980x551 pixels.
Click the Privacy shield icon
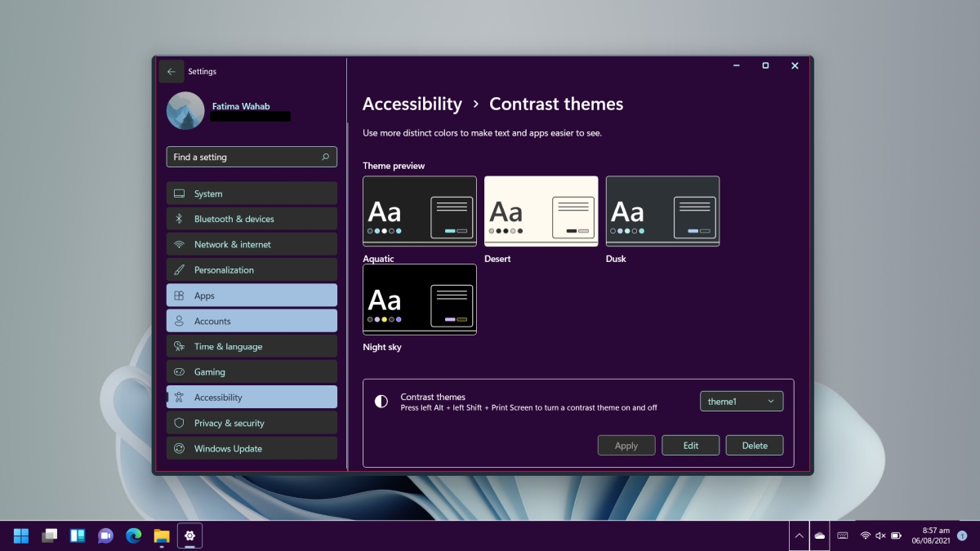coord(179,423)
